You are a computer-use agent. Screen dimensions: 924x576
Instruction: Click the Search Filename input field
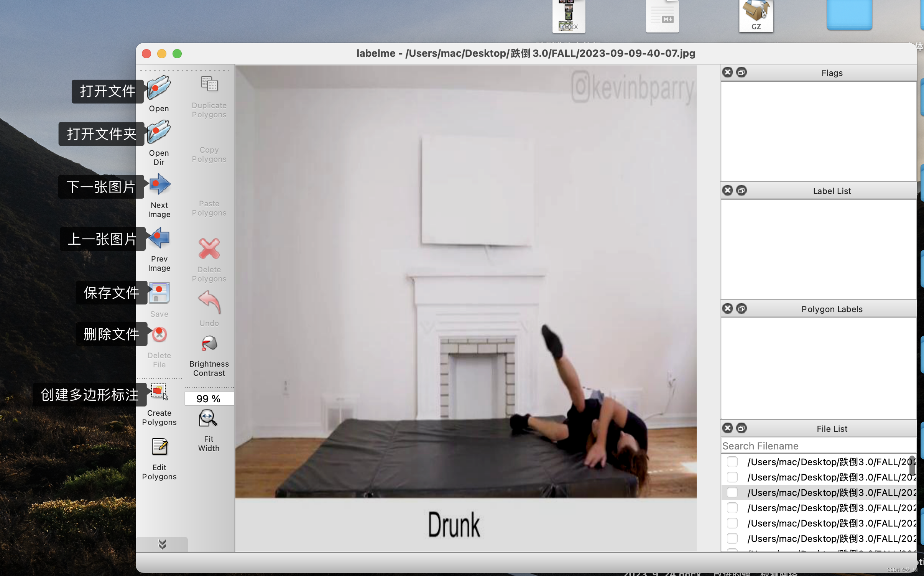pos(818,446)
